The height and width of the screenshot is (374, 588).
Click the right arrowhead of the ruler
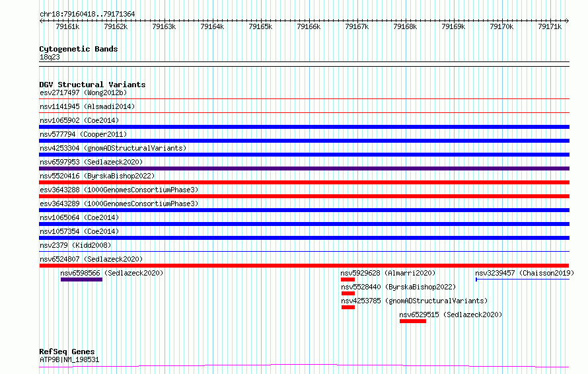568,20
